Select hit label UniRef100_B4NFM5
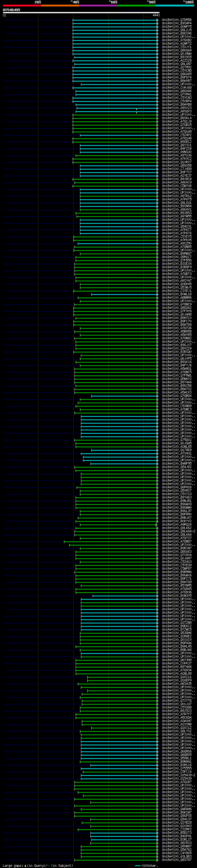This screenshot has height=868, width=197. 177,463
